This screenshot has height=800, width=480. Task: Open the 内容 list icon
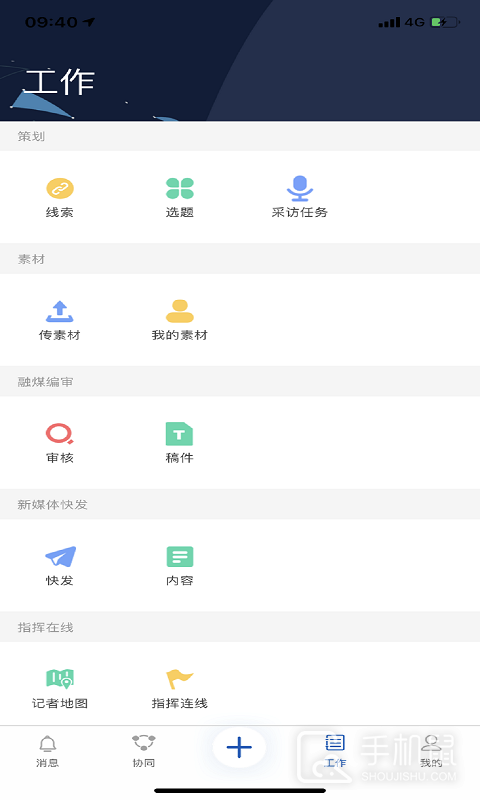point(180,557)
